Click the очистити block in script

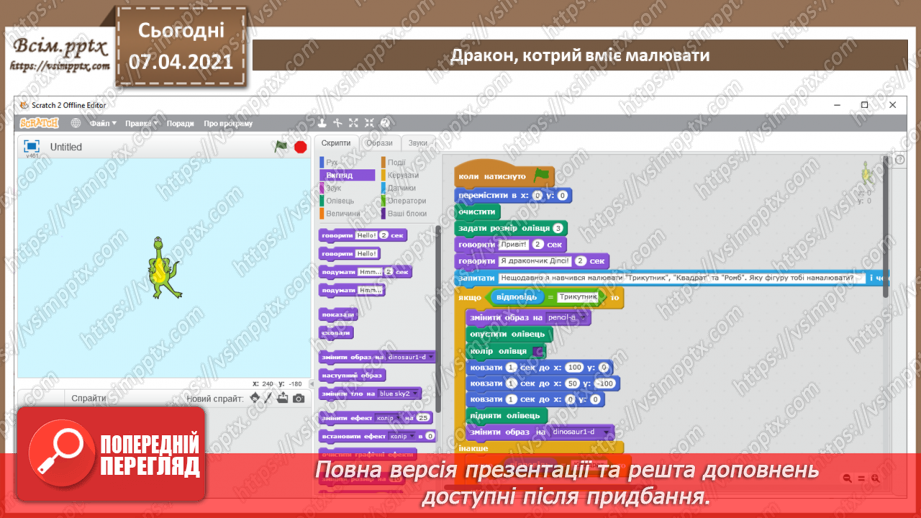[478, 211]
